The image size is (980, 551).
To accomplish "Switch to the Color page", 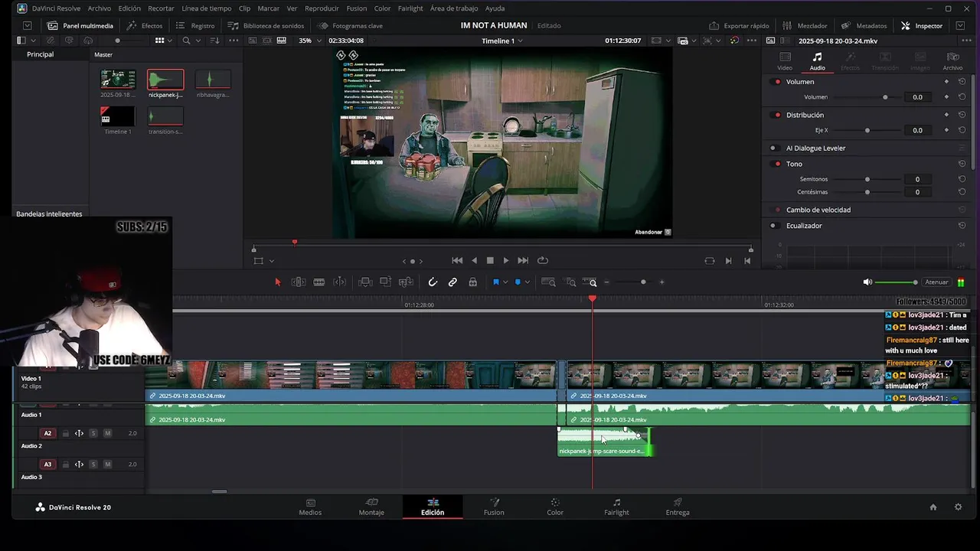I will [x=555, y=507].
